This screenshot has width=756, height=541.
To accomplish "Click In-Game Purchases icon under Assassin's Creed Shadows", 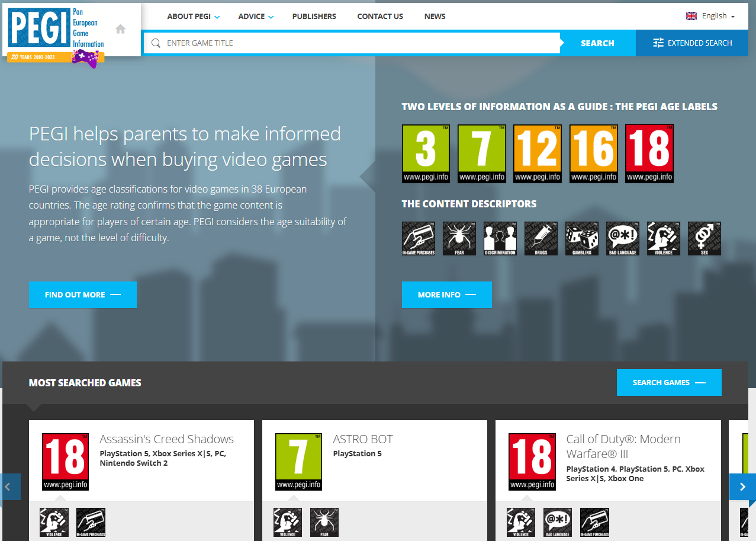I will pyautogui.click(x=91, y=523).
